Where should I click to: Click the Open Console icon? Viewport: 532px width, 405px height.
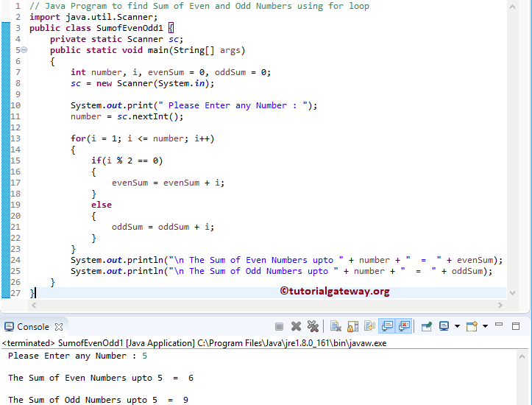click(x=472, y=326)
